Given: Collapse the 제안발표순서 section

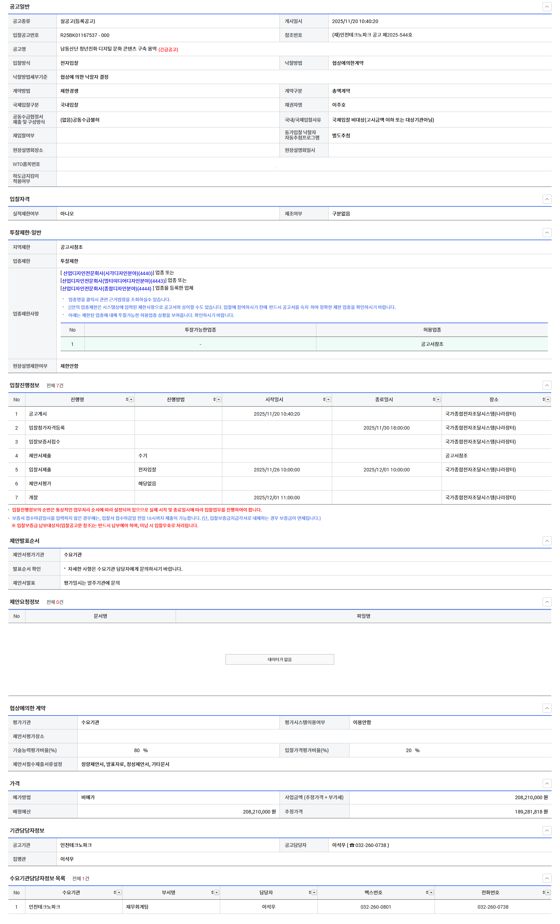Looking at the screenshot, I should 546,540.
